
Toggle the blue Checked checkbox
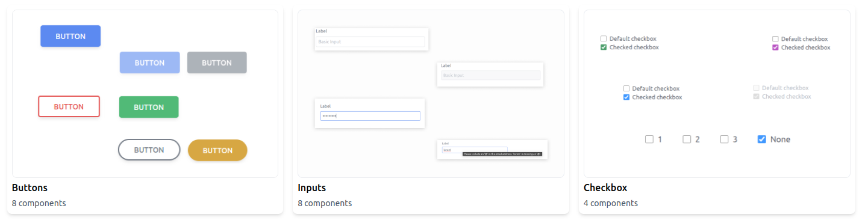[x=626, y=97]
